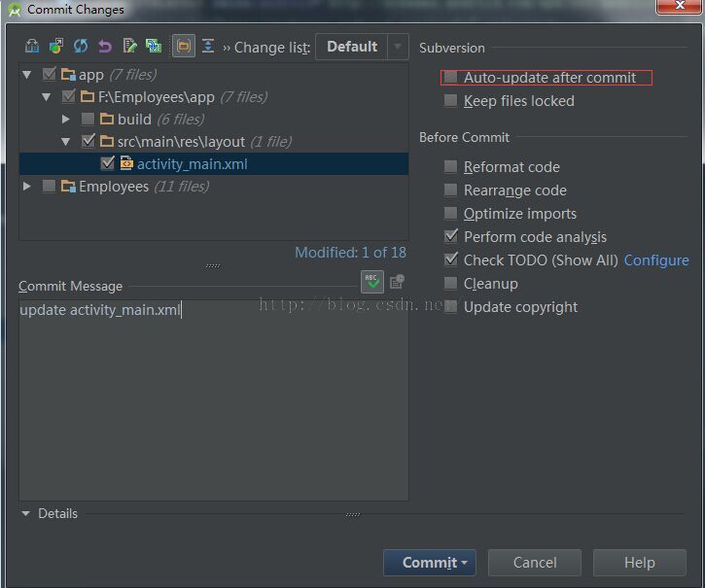
Task: Collapse the Details section
Action: [x=25, y=513]
